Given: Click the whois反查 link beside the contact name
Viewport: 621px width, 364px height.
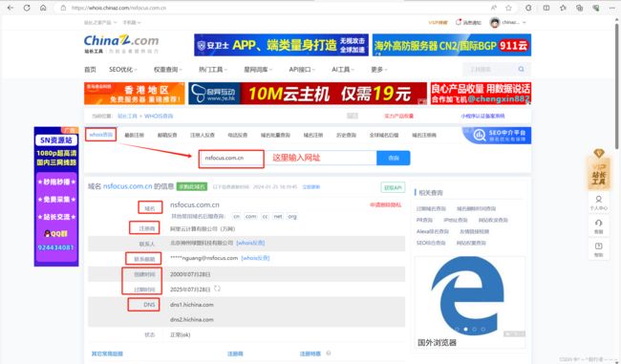Looking at the screenshot, I should [250, 243].
